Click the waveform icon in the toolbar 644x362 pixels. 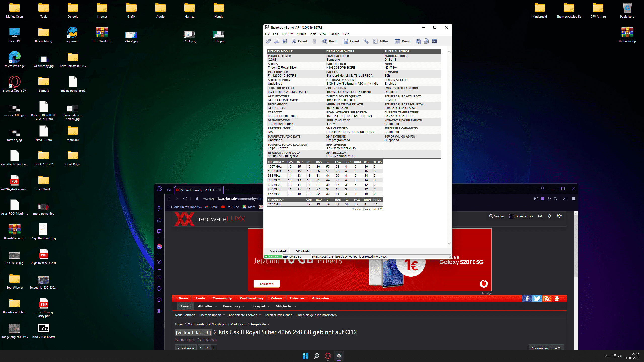click(434, 41)
